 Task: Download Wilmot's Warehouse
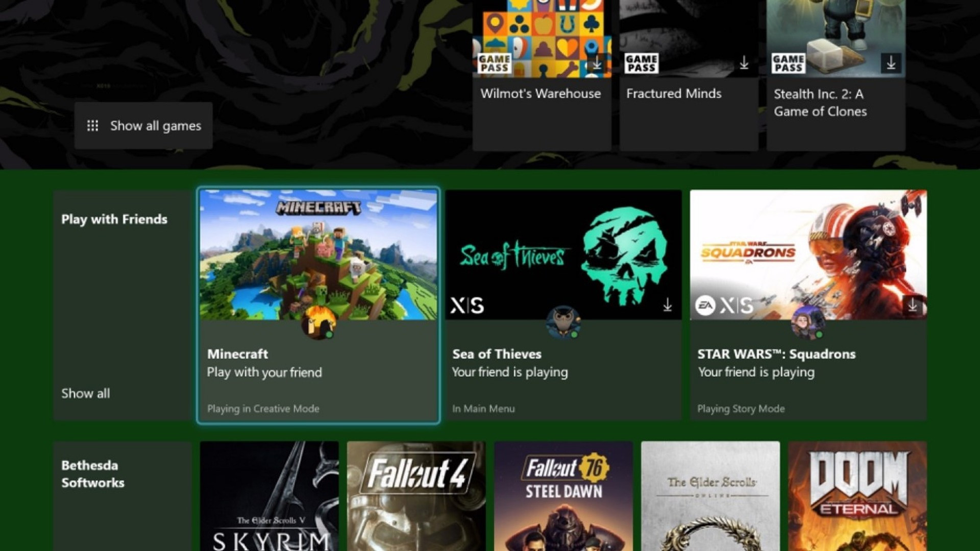tap(597, 62)
